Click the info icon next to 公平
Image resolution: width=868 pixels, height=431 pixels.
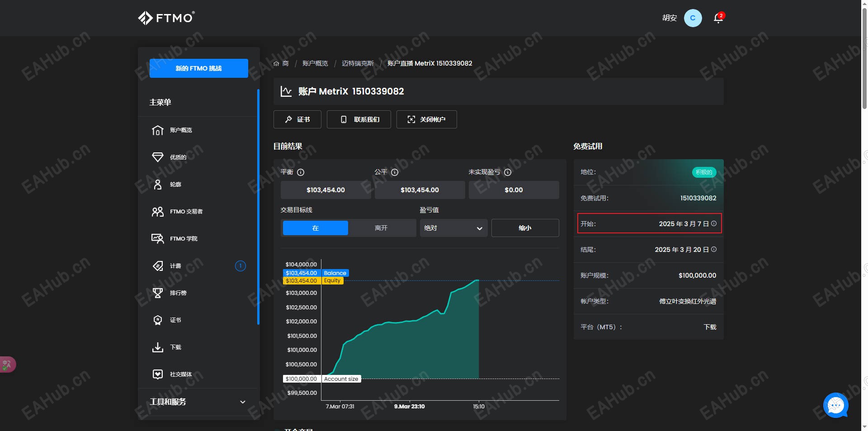coord(395,172)
